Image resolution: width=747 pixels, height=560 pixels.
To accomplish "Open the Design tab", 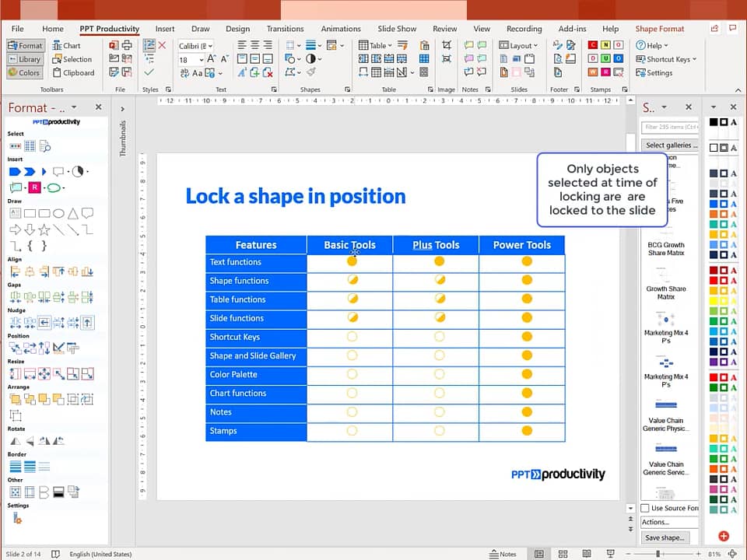I will pyautogui.click(x=238, y=29).
